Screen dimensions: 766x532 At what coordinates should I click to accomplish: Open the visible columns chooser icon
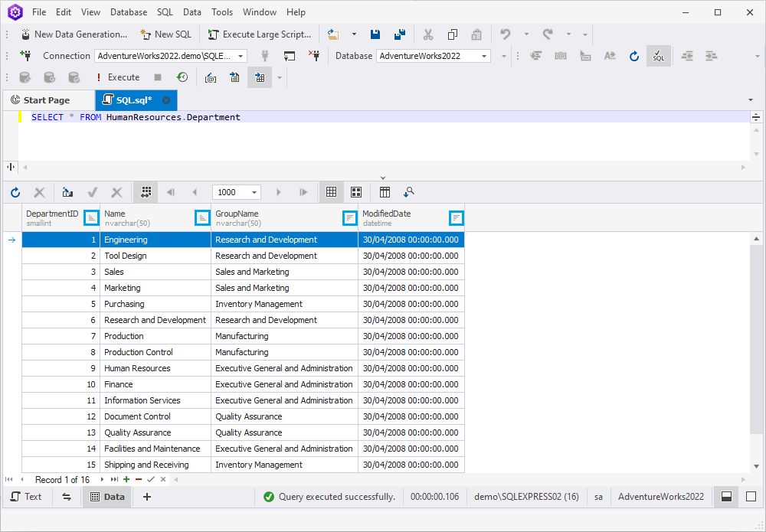(x=385, y=192)
